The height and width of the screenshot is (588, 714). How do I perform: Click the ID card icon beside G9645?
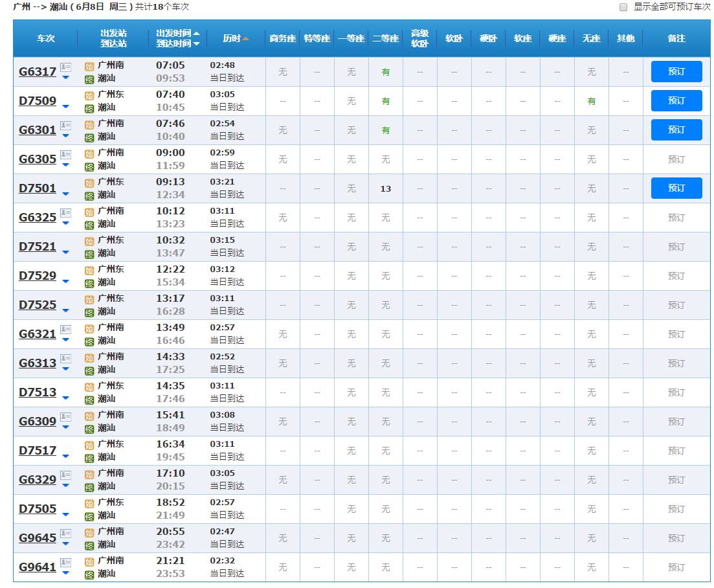(x=65, y=534)
